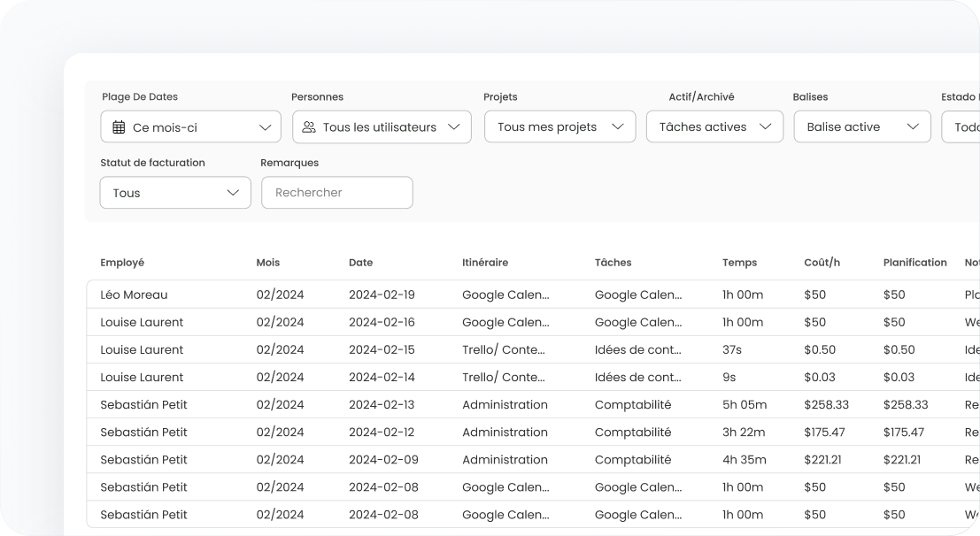Click the date 2024-02-19

[382, 295]
